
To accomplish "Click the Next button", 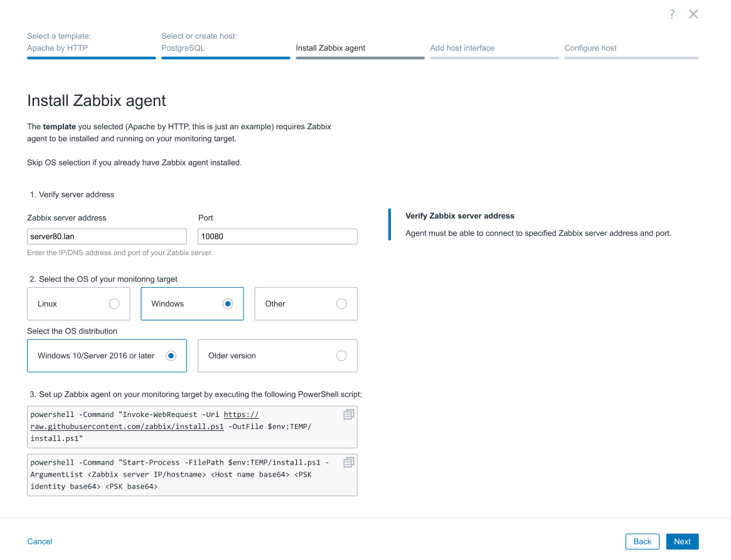I will click(682, 541).
